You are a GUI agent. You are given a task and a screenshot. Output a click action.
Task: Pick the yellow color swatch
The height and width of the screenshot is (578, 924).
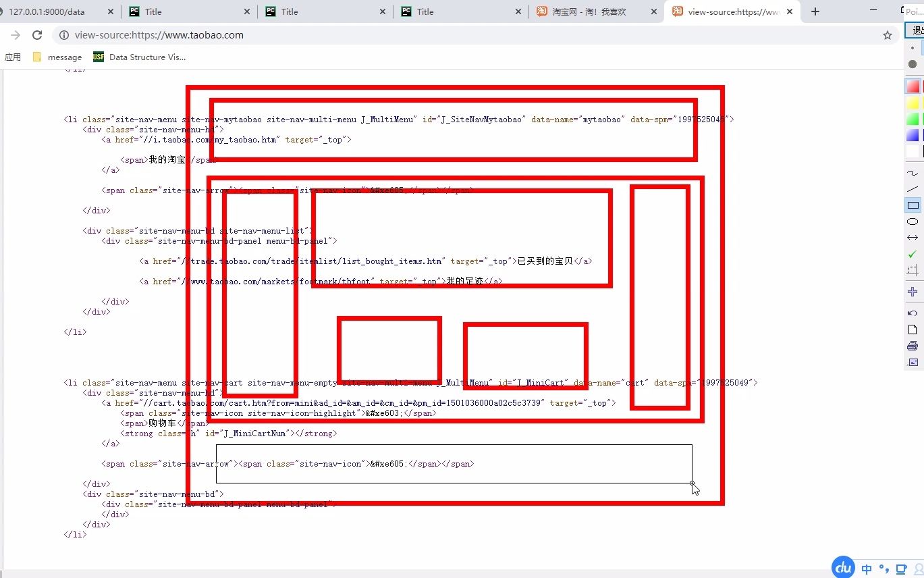(913, 103)
